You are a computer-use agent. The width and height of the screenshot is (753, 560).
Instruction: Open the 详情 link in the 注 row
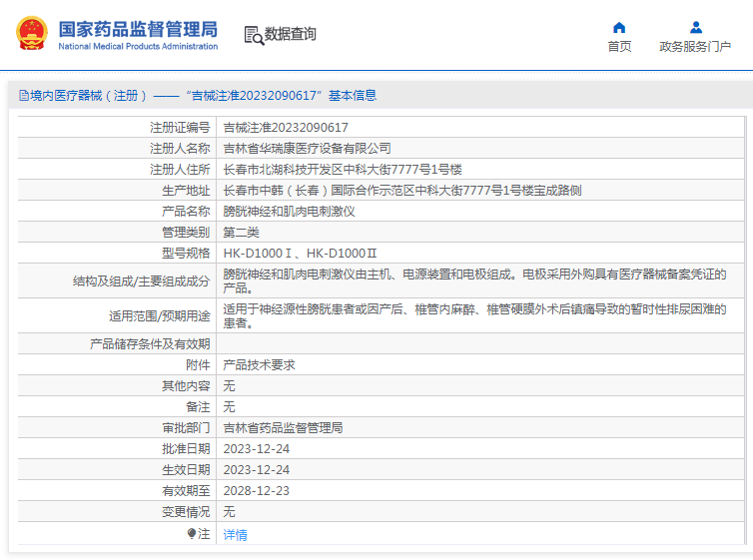point(235,535)
